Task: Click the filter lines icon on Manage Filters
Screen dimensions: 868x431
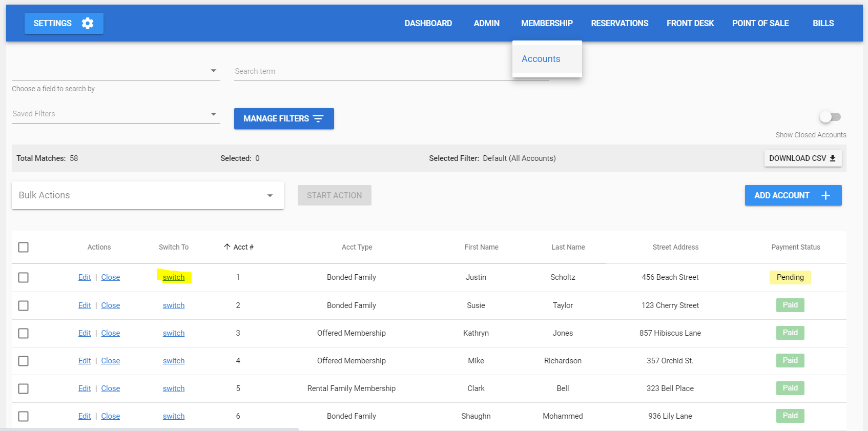Action: [318, 118]
